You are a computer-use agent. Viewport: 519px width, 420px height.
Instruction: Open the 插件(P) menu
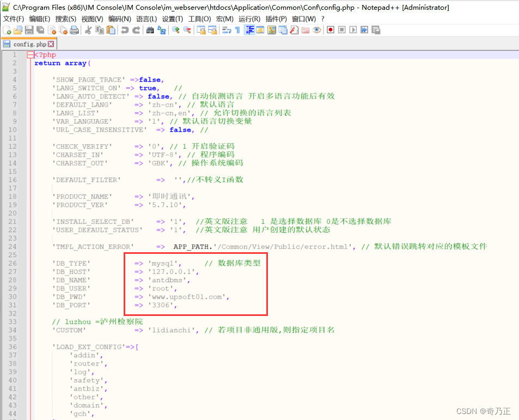pyautogui.click(x=276, y=19)
